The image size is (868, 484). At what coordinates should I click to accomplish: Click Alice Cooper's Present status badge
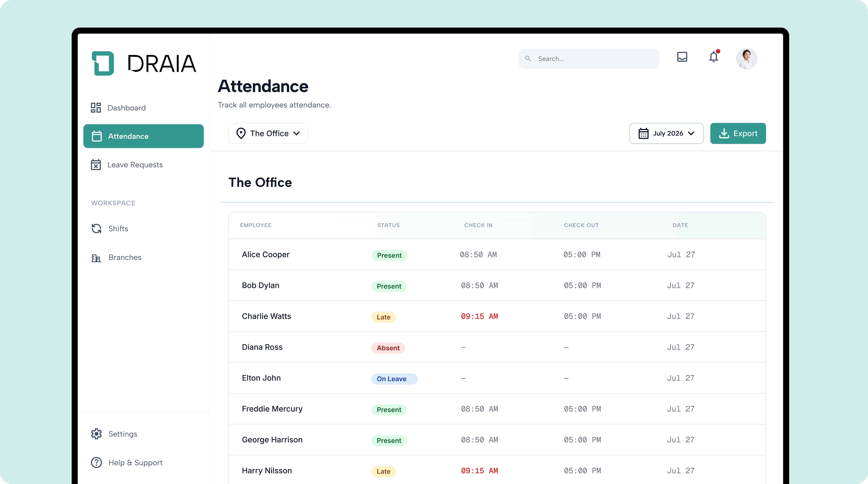point(389,256)
